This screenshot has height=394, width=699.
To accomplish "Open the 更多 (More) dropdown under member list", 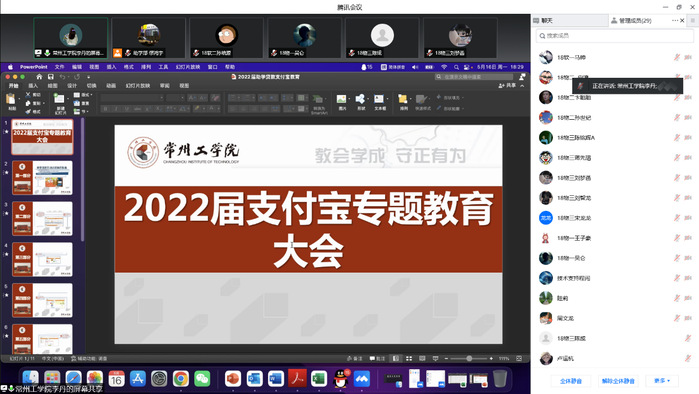I will pyautogui.click(x=662, y=381).
